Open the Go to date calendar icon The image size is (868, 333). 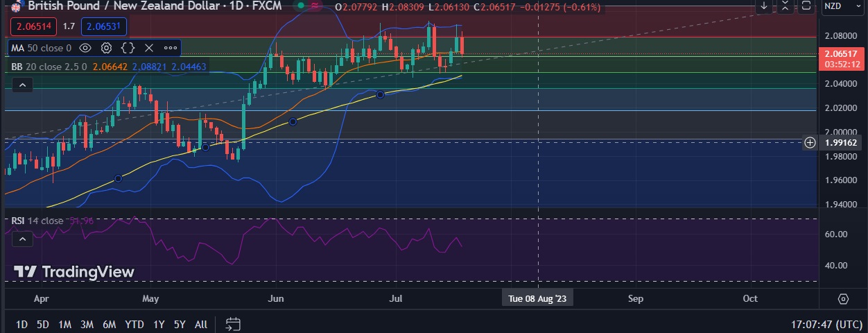(x=233, y=324)
